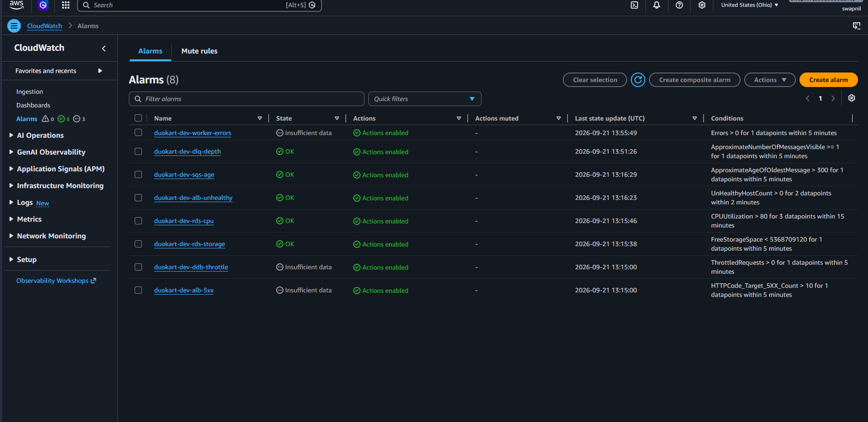The width and height of the screenshot is (868, 422).
Task: Click Create composite alarm
Action: (695, 80)
